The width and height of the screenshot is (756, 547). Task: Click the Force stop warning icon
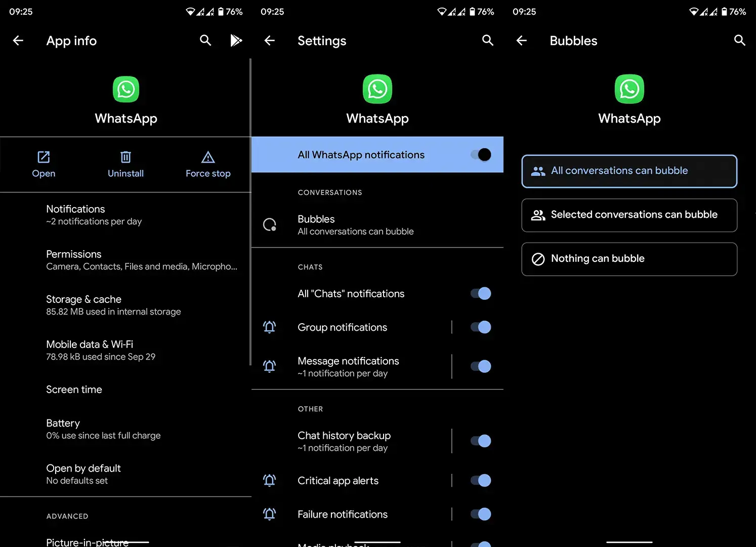(x=207, y=158)
